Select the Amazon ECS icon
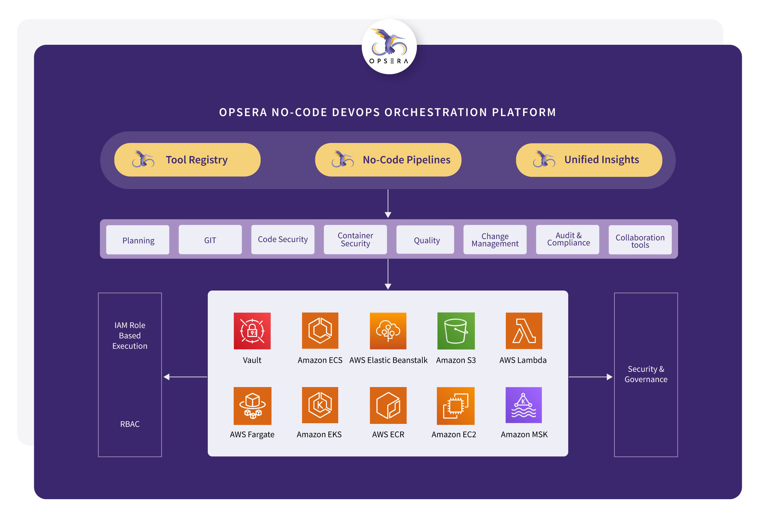The width and height of the screenshot is (776, 532). coord(320,330)
